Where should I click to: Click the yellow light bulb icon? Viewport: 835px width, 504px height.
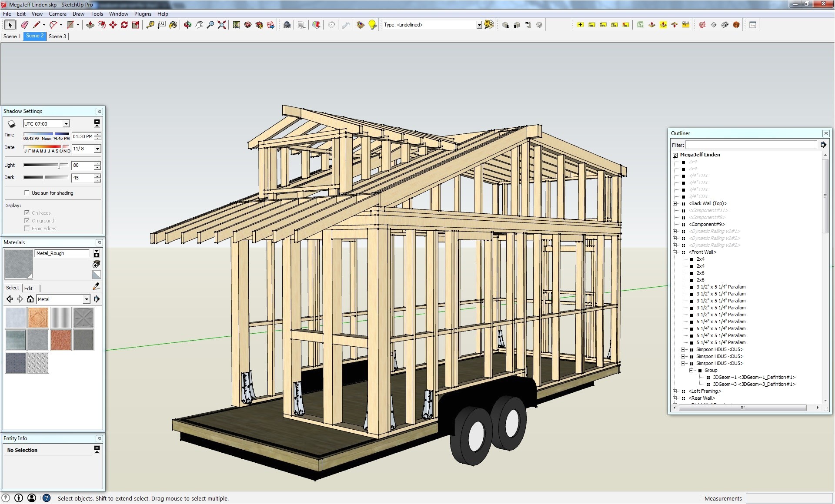(372, 25)
